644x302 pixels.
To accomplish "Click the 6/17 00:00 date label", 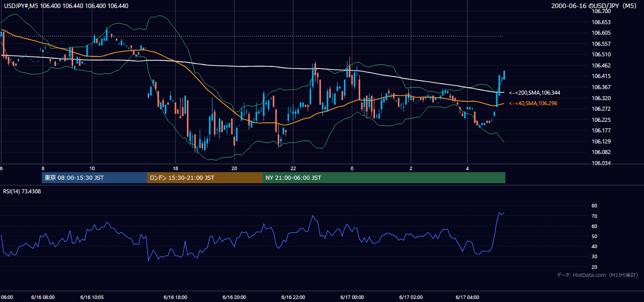I will (352, 297).
